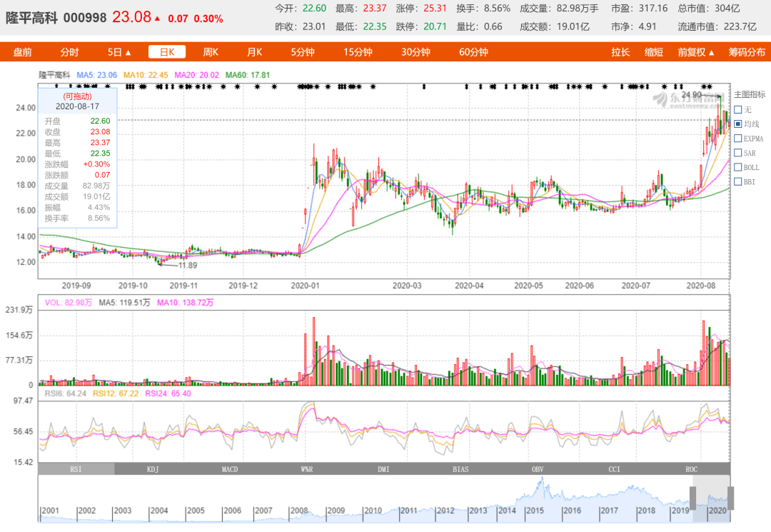Viewport: 771px width, 532px height.
Task: Open the 前复权 adjustment dropdown
Action: coord(696,52)
